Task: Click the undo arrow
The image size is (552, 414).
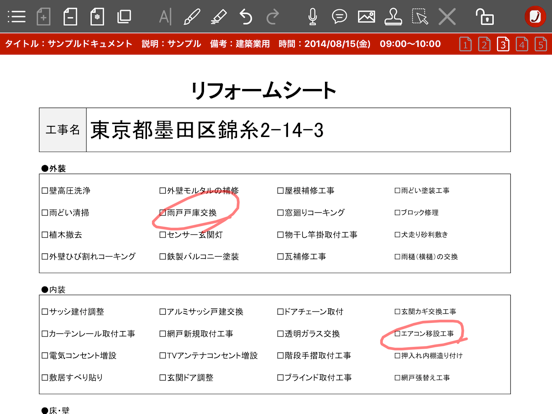Action: pyautogui.click(x=246, y=17)
